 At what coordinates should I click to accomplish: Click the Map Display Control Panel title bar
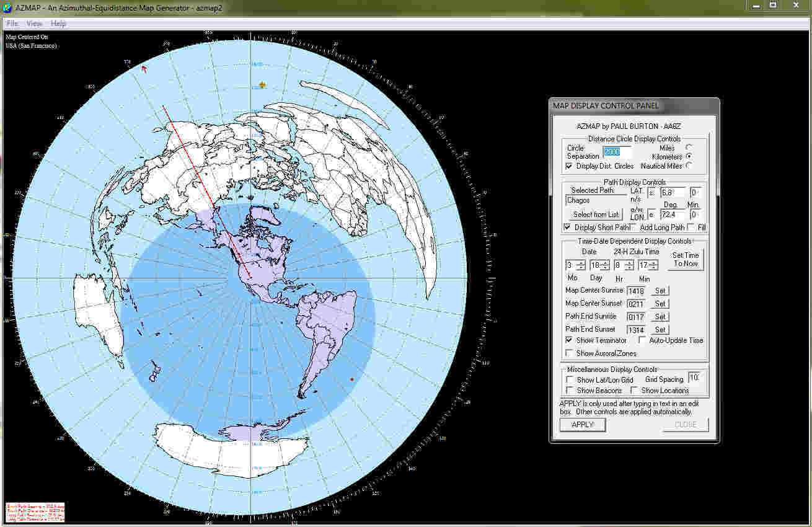pyautogui.click(x=634, y=105)
